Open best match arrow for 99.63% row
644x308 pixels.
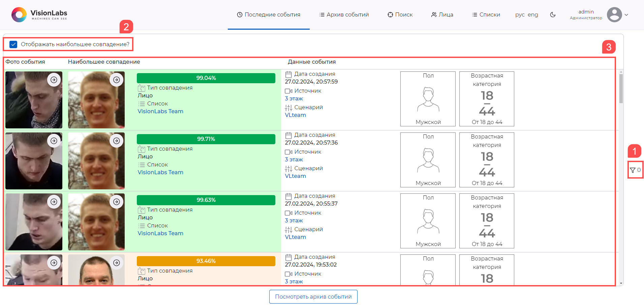(117, 202)
